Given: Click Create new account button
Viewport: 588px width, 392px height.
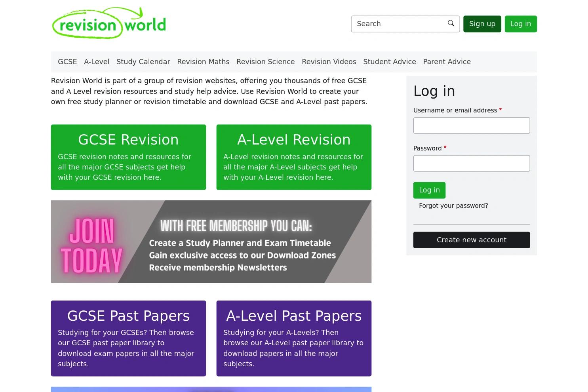Looking at the screenshot, I should click(x=472, y=240).
